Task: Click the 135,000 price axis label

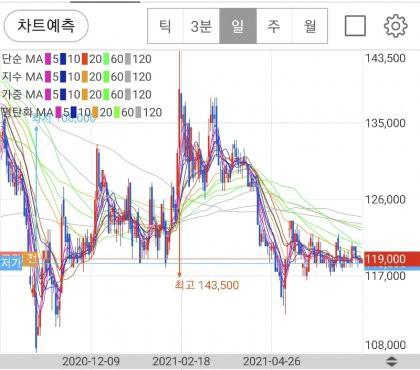Action: click(x=385, y=123)
